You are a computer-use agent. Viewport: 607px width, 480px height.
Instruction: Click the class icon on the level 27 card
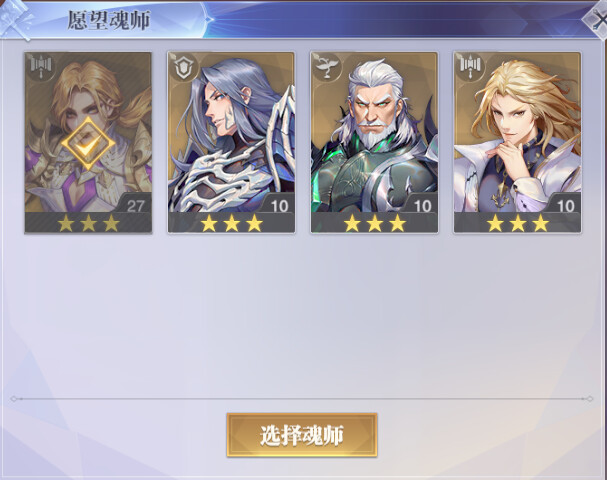click(41, 67)
